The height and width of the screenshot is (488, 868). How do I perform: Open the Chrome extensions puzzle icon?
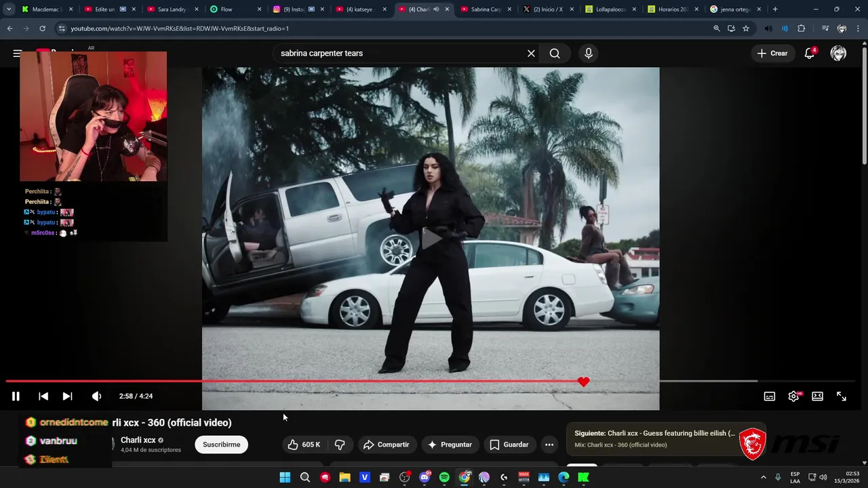point(802,28)
